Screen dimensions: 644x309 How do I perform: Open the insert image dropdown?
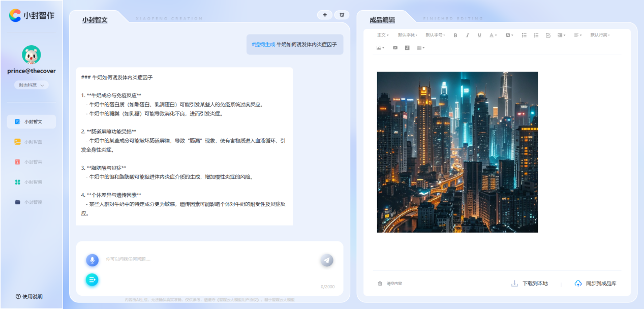(380, 48)
